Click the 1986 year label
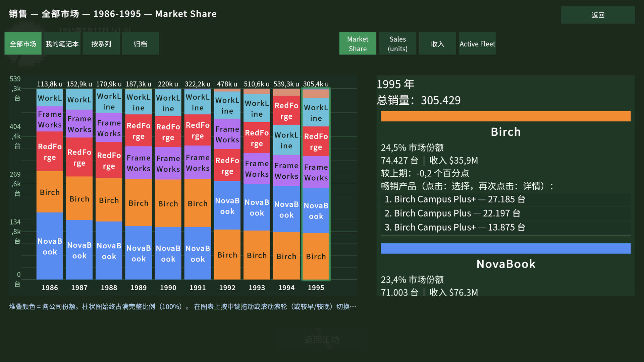This screenshot has height=362, width=644. pos(50,288)
